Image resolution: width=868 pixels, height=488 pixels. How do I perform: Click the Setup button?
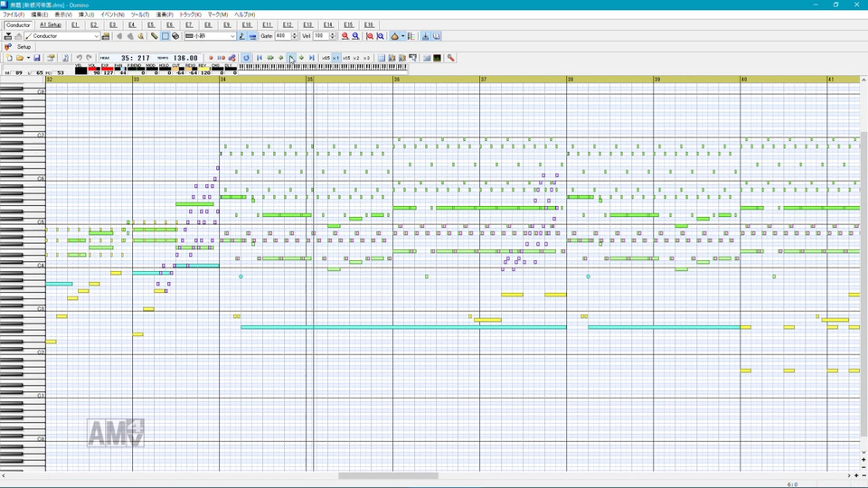pos(24,47)
